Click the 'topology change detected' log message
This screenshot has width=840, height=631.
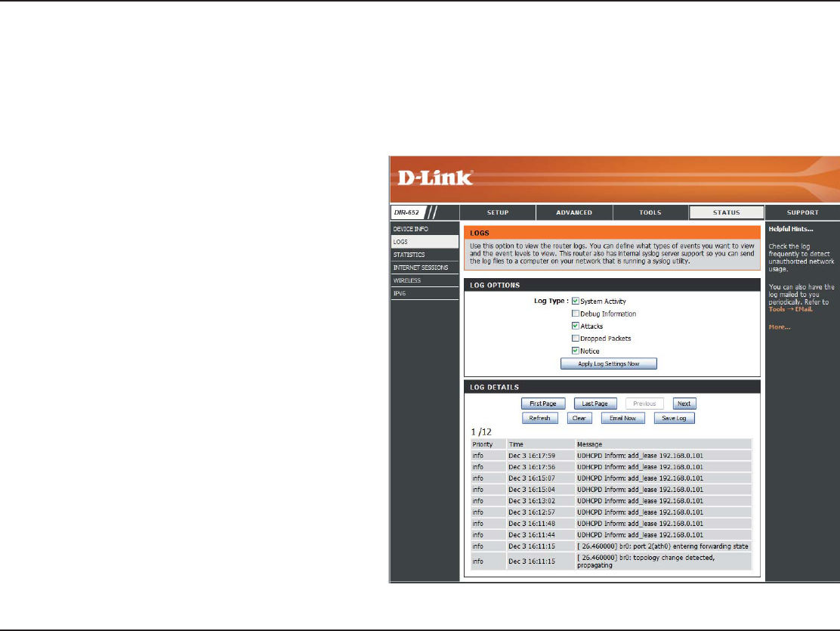(646, 561)
